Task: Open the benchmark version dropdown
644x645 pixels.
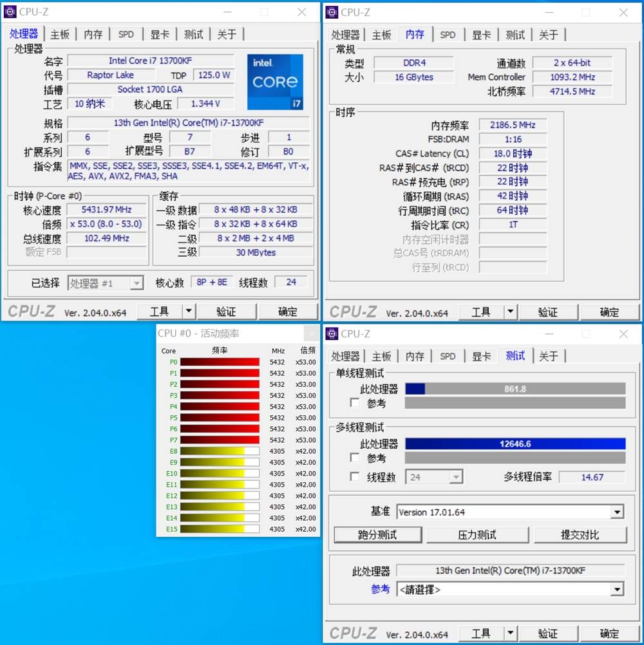Action: [617, 512]
